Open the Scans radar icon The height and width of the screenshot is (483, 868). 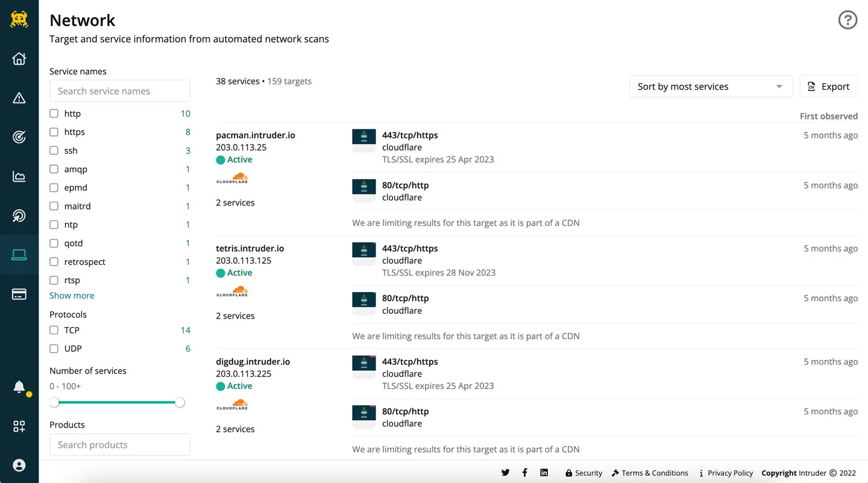[19, 216]
